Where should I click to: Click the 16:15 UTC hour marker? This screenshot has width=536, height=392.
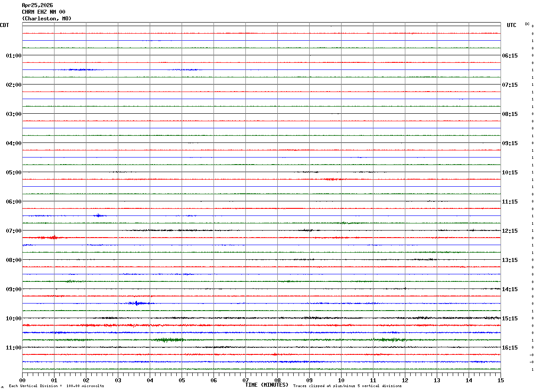click(510, 348)
